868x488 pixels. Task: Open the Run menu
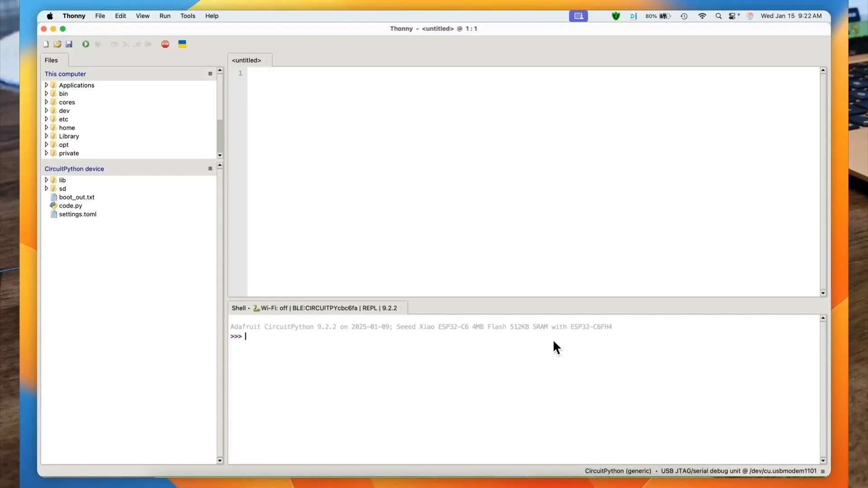tap(165, 16)
